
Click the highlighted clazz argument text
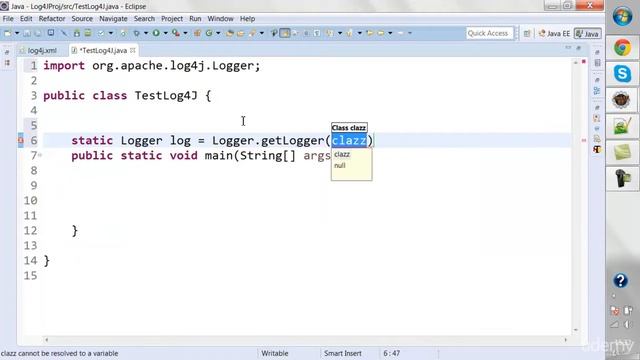[x=349, y=140]
